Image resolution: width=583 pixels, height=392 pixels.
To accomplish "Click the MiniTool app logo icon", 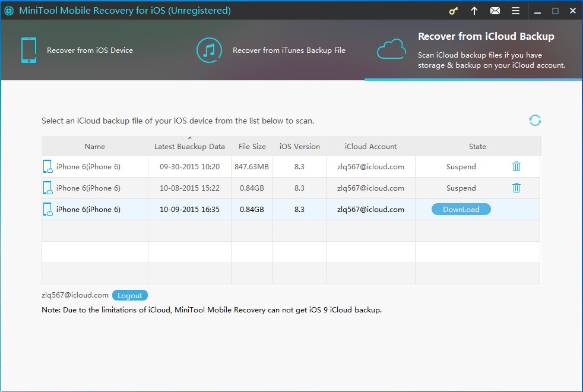I will (x=9, y=11).
